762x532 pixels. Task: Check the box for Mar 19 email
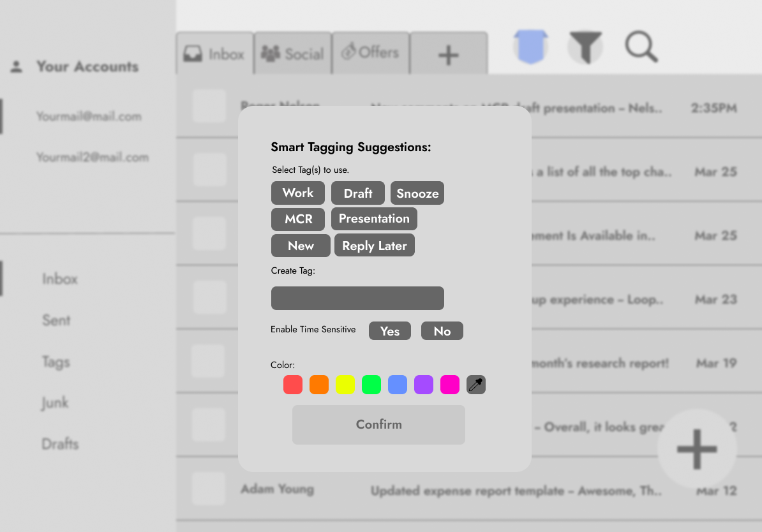208,361
